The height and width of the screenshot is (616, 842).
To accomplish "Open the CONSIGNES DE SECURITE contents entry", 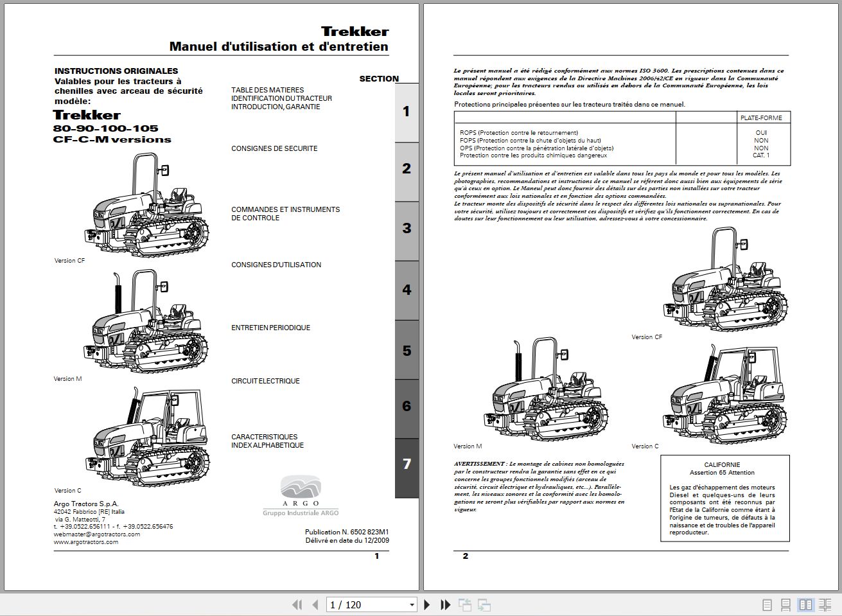I will point(274,148).
